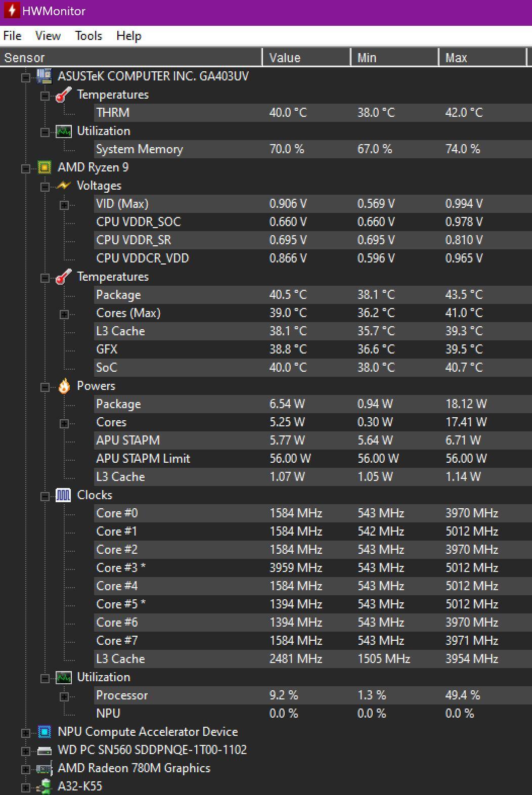Click the Clocks waveform icon
The image size is (532, 795).
(63, 495)
